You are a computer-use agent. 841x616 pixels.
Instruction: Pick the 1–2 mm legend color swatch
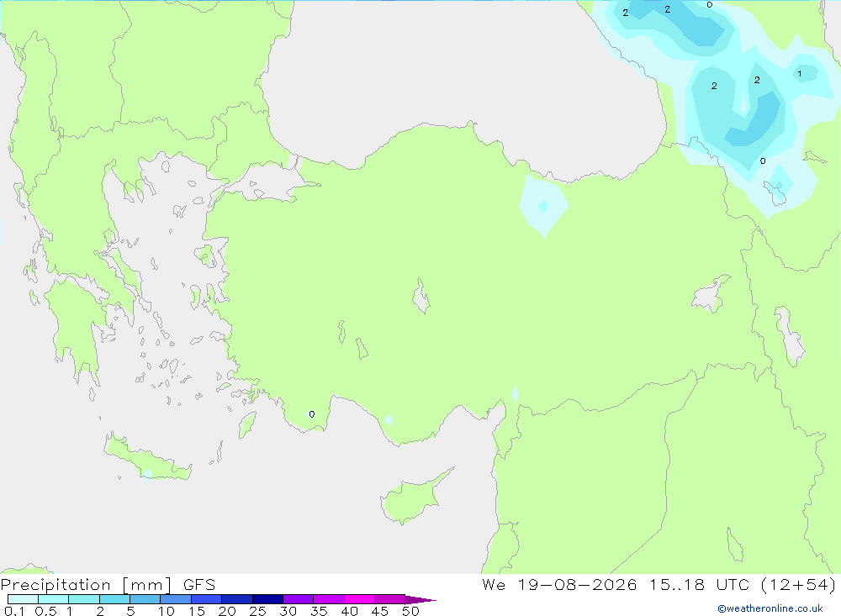(x=84, y=599)
